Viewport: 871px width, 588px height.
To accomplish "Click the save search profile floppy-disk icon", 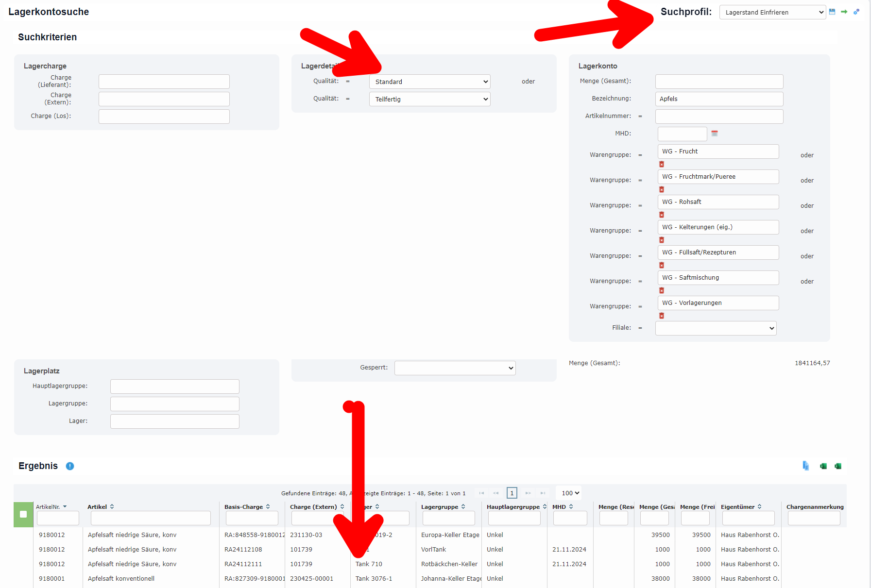I will pos(832,12).
